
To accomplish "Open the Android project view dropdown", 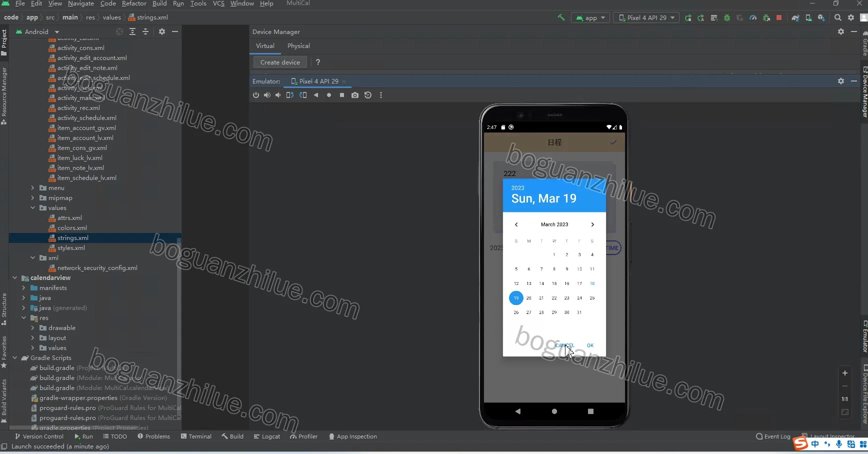I will 37,31.
